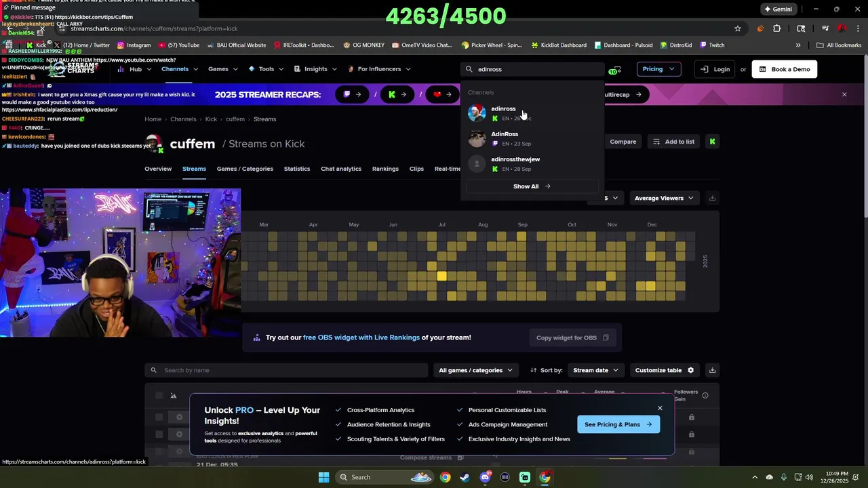Click Customize table gear button
This screenshot has width=868, height=488.
[x=664, y=370]
